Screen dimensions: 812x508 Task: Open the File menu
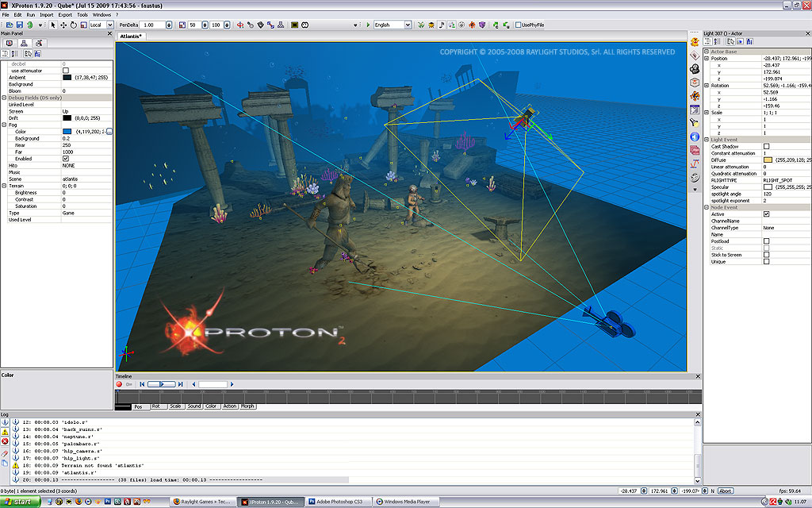pyautogui.click(x=6, y=15)
